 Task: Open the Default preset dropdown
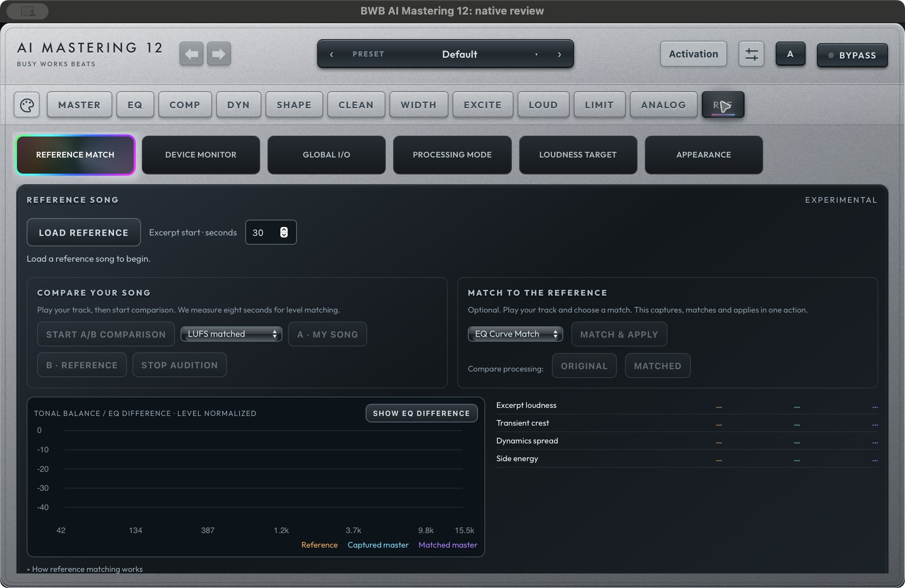459,54
